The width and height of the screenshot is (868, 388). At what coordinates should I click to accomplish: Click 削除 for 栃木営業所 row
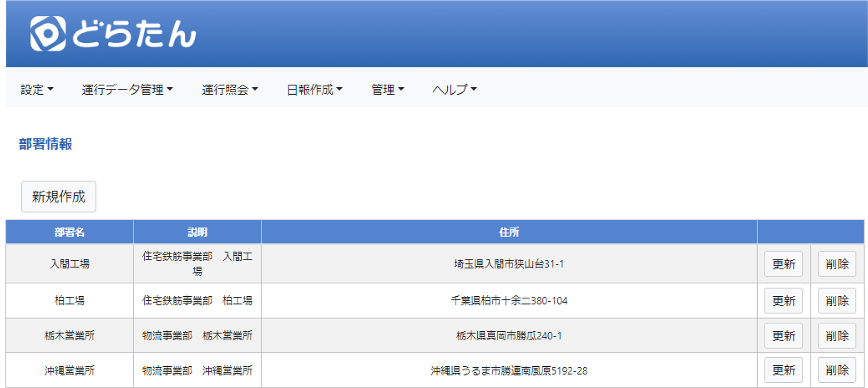(x=837, y=335)
